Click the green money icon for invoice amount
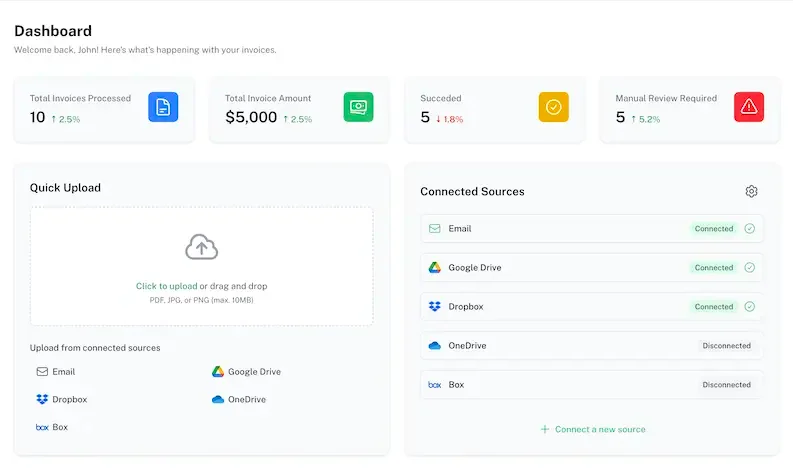Screen dimensions: 793x472 pyautogui.click(x=359, y=107)
